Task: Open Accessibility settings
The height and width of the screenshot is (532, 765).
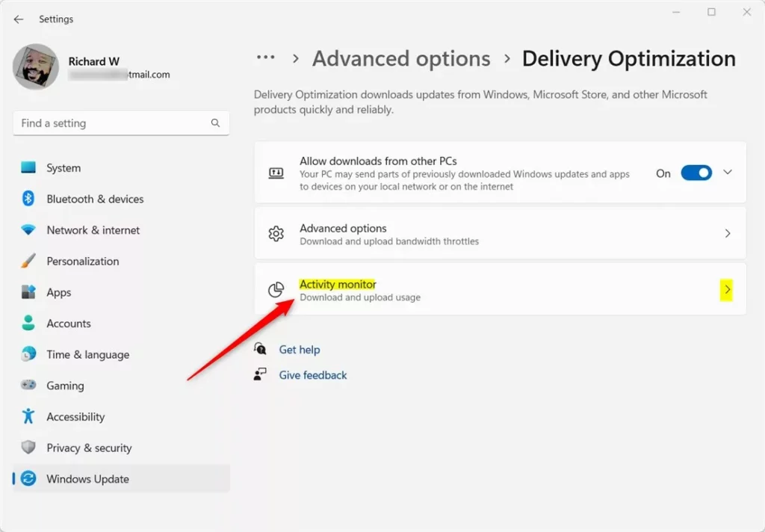Action: point(121,417)
